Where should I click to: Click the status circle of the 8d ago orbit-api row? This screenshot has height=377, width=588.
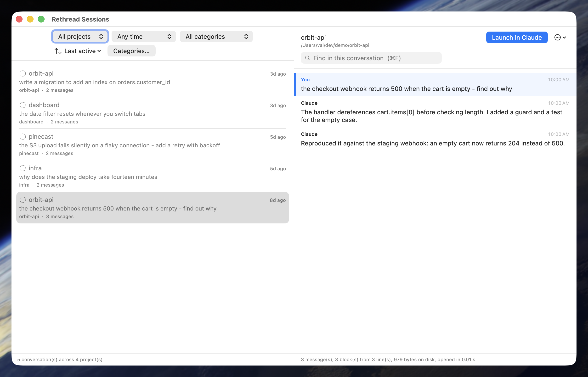[23, 200]
